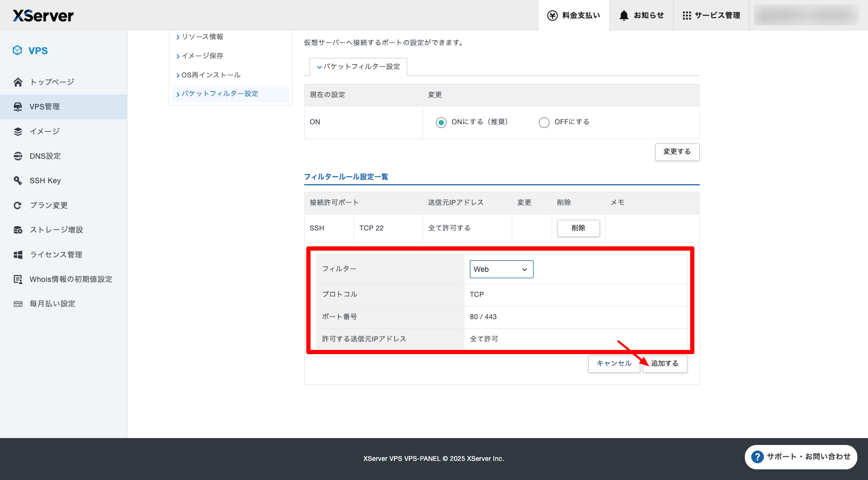868x480 pixels.
Task: Click the globe icon for DNS設定
Action: click(18, 156)
